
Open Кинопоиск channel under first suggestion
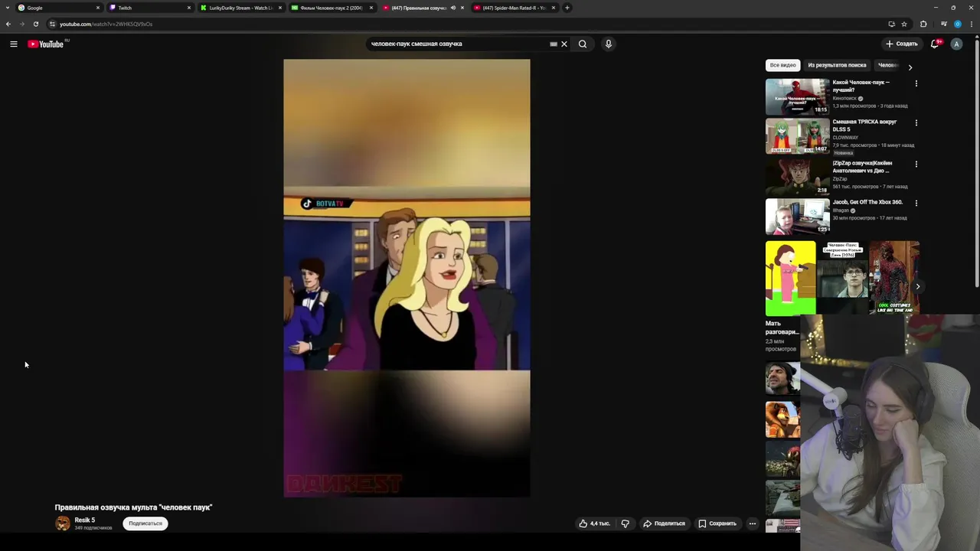click(845, 98)
